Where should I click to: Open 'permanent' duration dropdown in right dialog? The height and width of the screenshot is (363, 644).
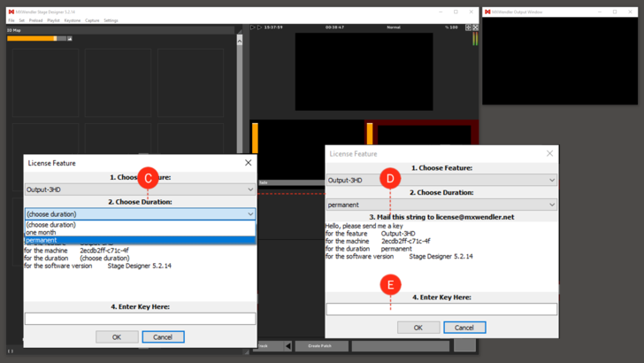point(441,205)
